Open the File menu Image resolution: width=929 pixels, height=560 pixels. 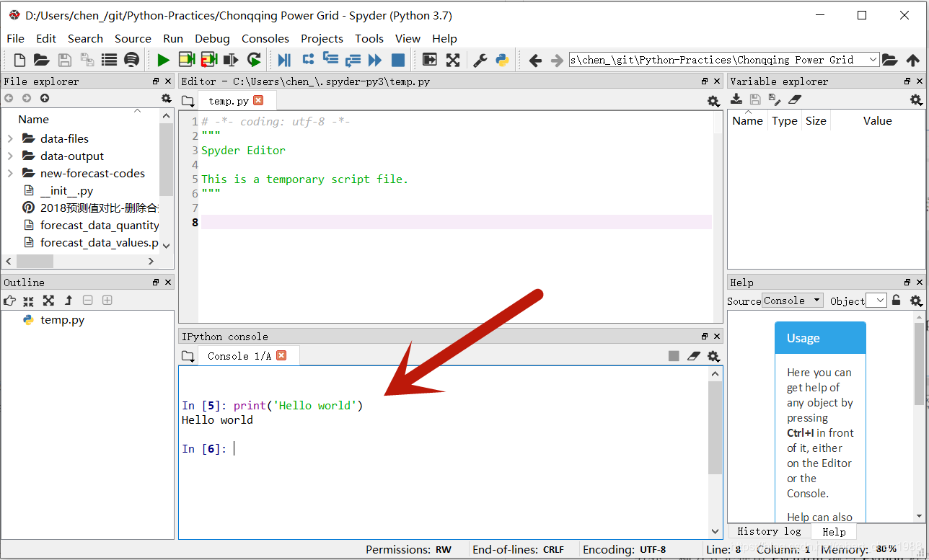pyautogui.click(x=15, y=38)
